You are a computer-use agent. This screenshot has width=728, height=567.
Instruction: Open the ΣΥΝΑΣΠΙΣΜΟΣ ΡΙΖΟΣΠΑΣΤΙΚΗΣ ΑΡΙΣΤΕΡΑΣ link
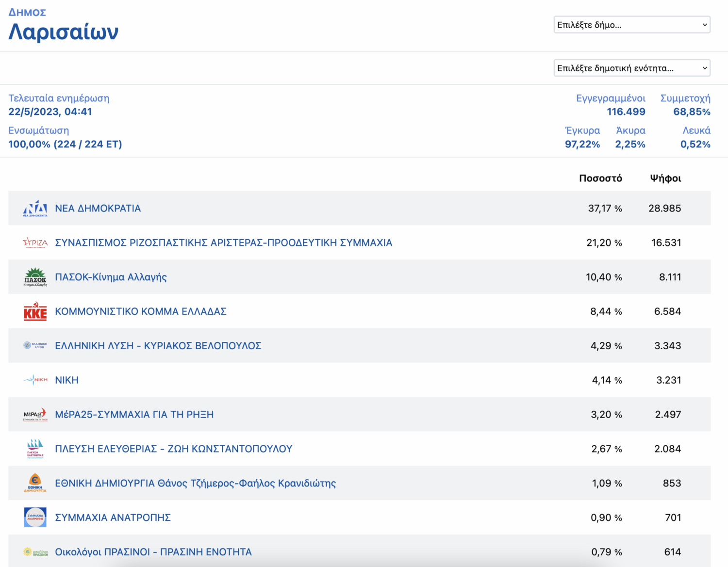tap(224, 243)
